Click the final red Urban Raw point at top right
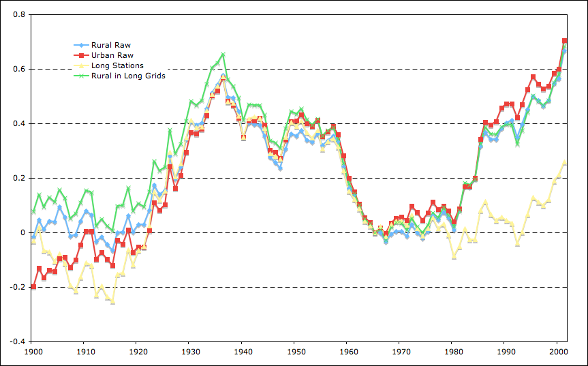588x366 pixels. 564,41
